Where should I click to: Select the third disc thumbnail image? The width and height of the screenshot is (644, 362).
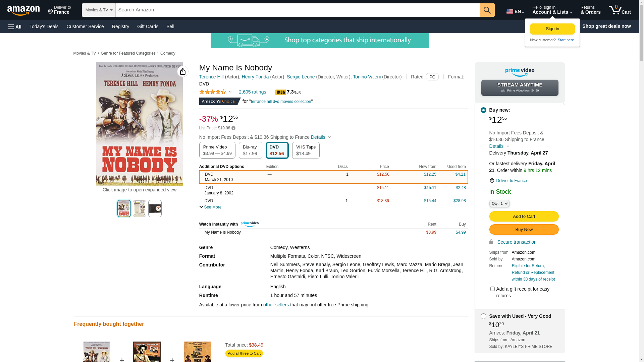tap(155, 208)
